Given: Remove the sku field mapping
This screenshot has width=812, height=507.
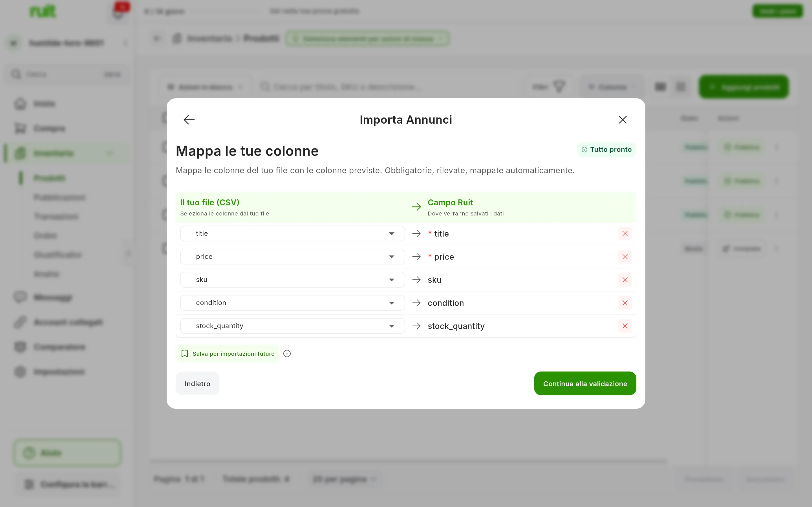Looking at the screenshot, I should (x=625, y=280).
